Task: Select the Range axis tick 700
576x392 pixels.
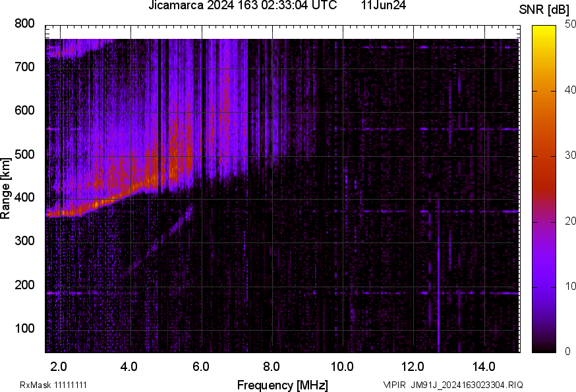Action: 24,67
